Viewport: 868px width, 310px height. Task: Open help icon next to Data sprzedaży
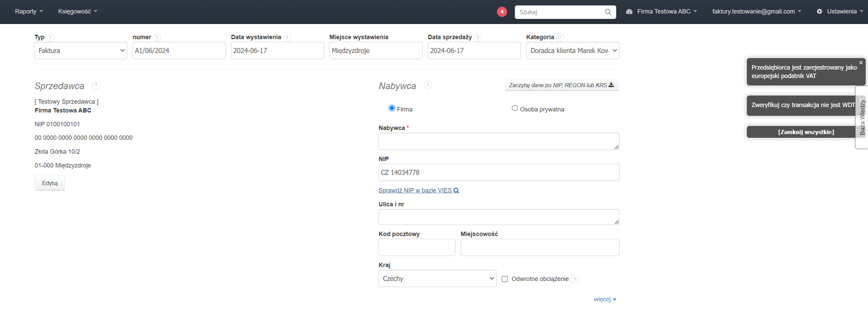coord(478,37)
